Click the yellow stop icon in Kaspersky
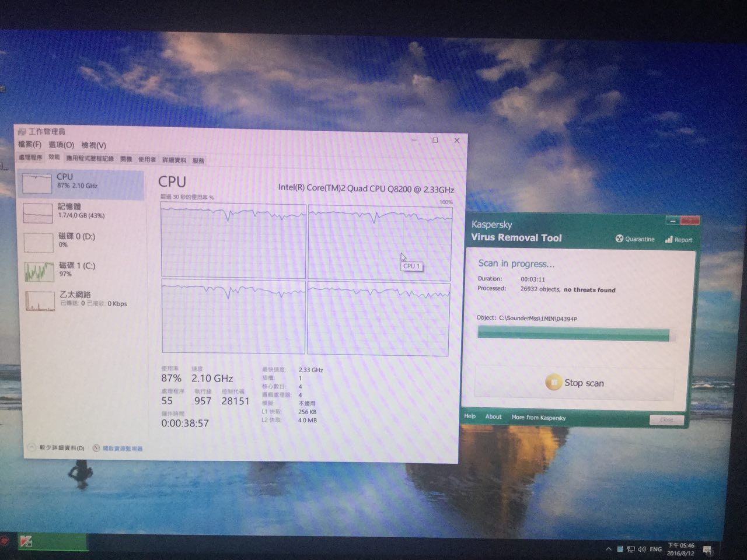 click(x=553, y=382)
